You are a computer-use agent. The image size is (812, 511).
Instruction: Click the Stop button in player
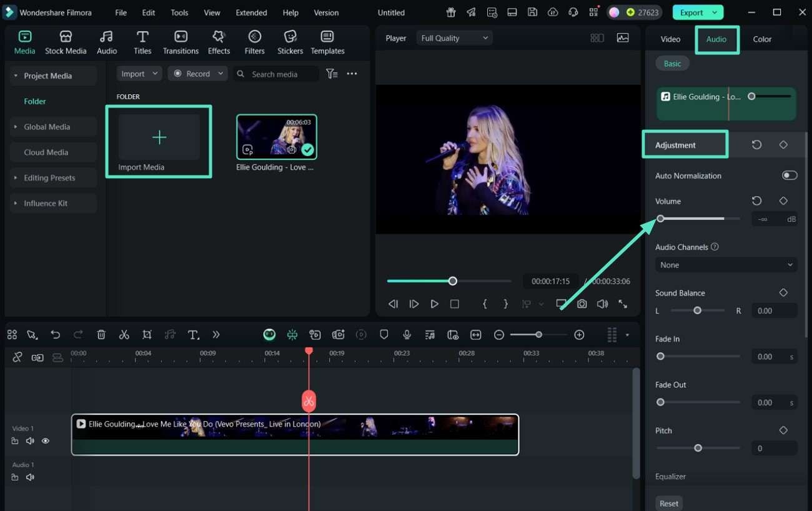point(455,304)
